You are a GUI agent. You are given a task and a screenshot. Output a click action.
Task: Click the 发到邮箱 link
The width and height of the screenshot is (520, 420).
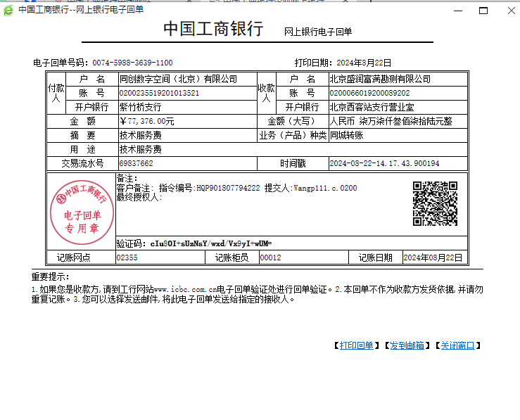pyautogui.click(x=407, y=345)
